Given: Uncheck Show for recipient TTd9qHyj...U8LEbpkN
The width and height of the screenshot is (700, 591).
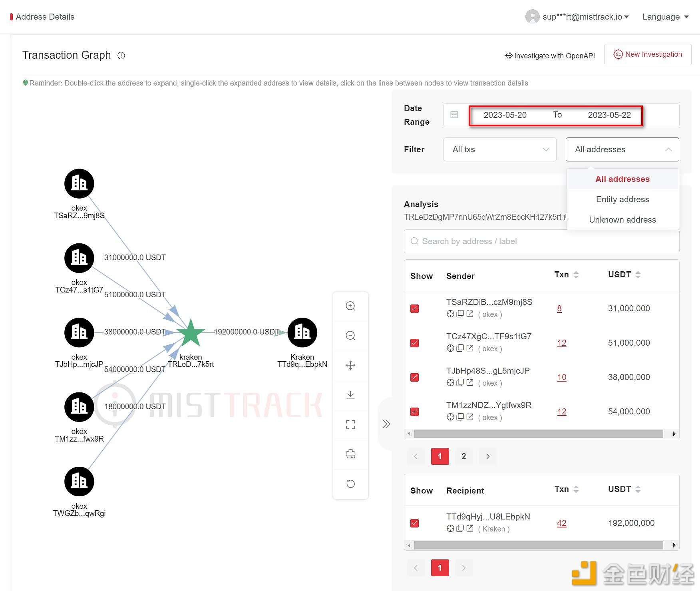Looking at the screenshot, I should point(414,523).
